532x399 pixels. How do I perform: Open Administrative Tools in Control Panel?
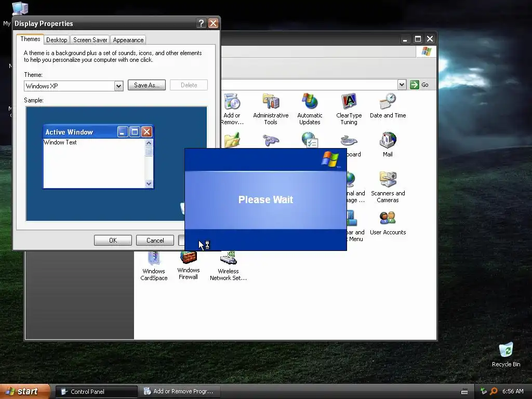tap(271, 109)
